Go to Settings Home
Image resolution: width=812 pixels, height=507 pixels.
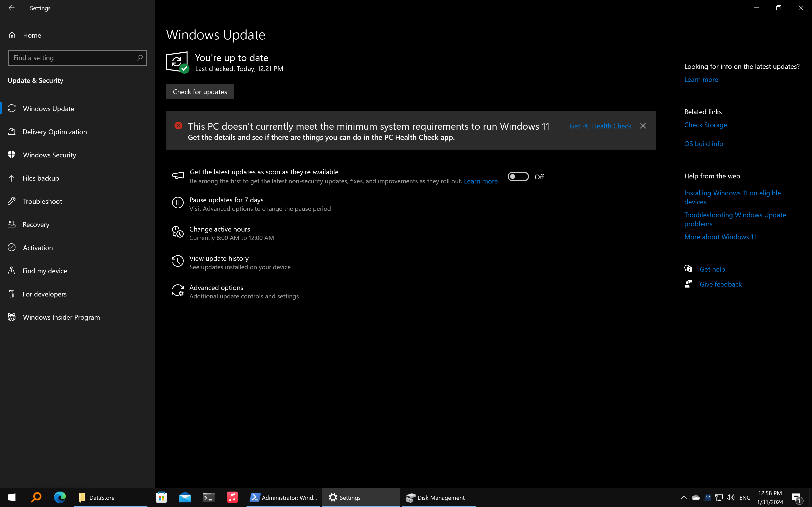tap(32, 35)
